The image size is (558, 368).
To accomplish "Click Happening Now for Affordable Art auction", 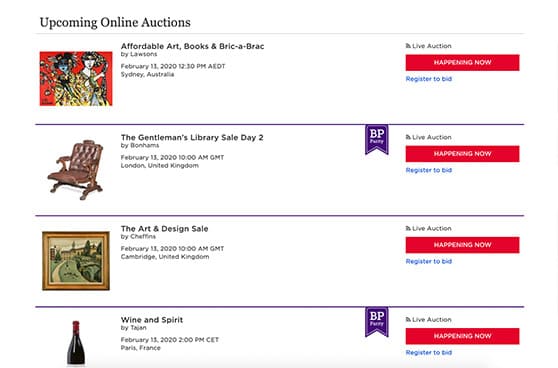I will 462,63.
